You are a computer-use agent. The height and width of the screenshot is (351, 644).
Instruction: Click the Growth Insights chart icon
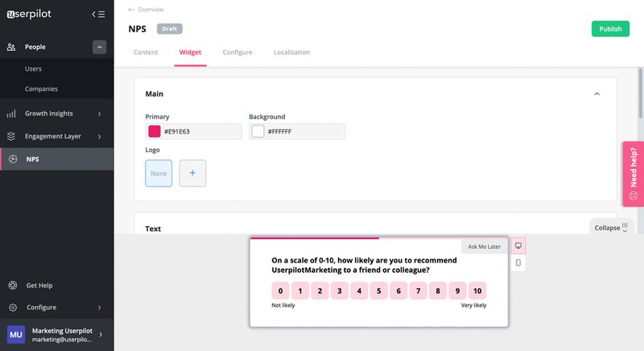[11, 114]
